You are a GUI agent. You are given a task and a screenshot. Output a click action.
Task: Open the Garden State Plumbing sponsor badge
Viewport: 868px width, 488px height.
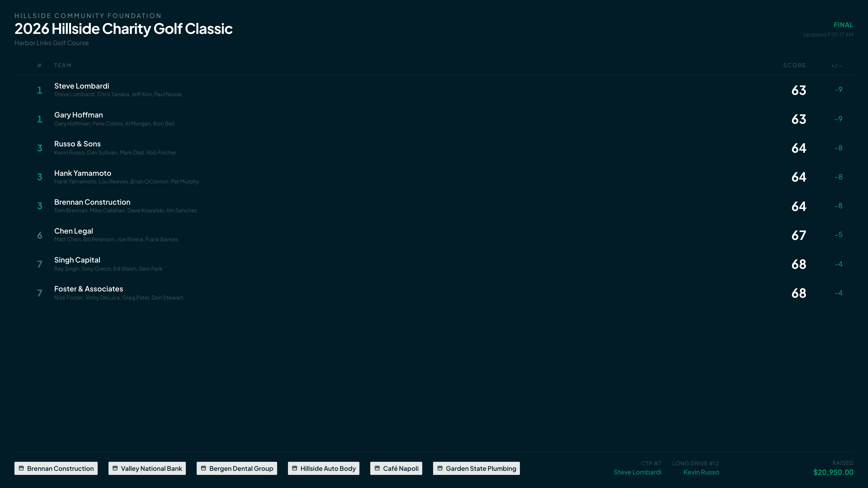click(476, 469)
